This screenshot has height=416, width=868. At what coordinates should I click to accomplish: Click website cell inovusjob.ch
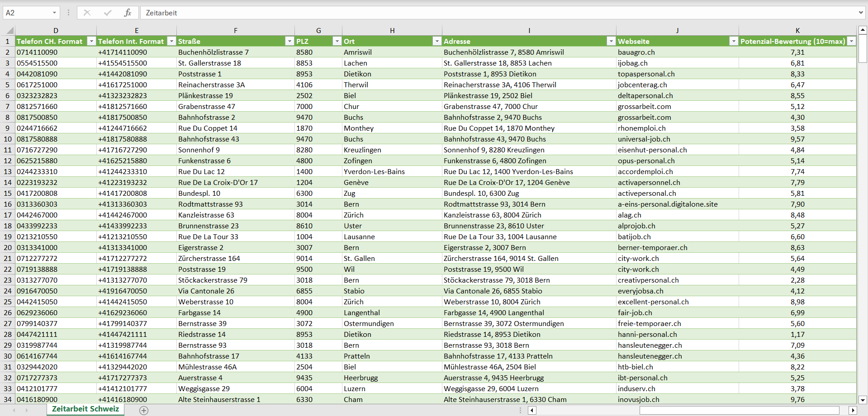[x=677, y=399]
